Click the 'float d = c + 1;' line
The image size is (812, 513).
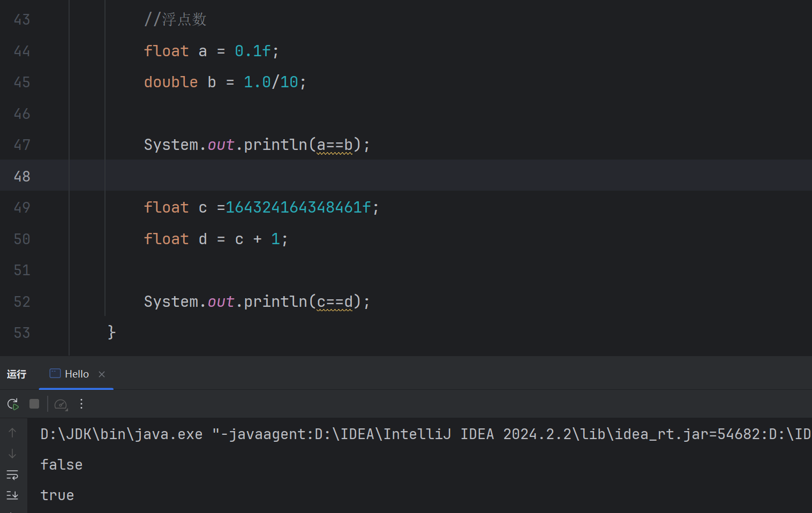[x=216, y=239]
